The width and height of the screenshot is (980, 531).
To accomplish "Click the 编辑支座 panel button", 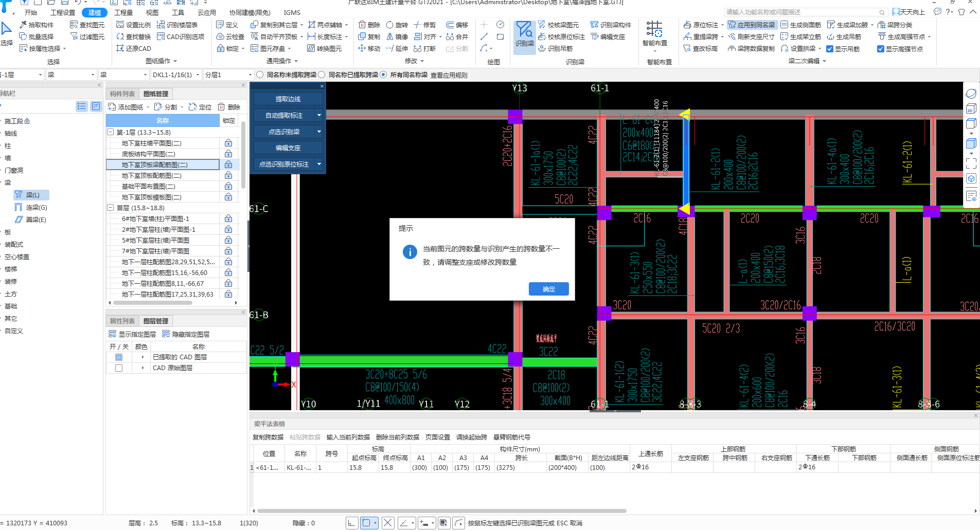I will [x=288, y=148].
